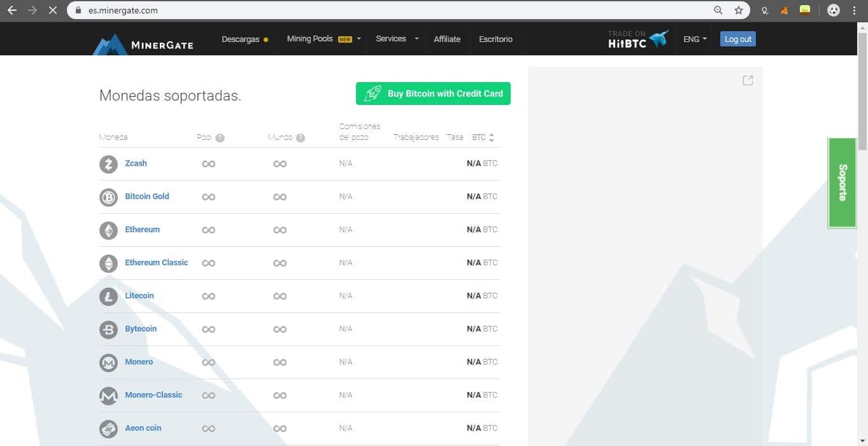
Task: Click the Monero-Classic coin icon
Action: [x=109, y=396]
